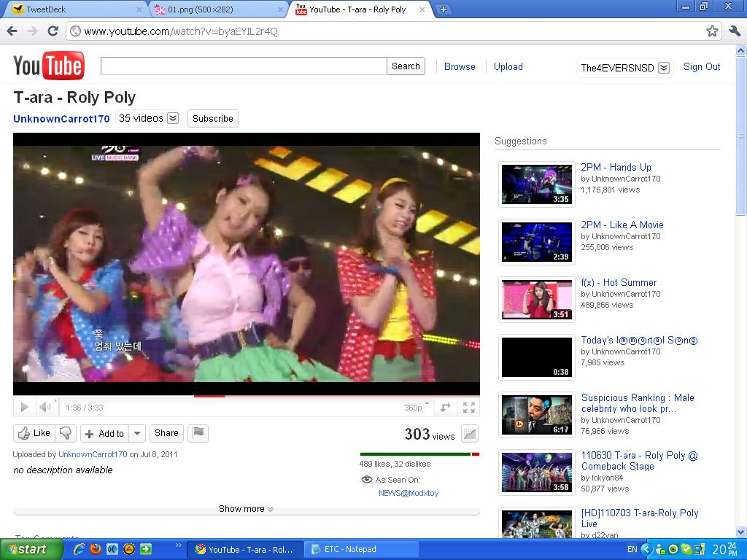Open UnknownCarrot170 channel link near title

pyautogui.click(x=61, y=119)
